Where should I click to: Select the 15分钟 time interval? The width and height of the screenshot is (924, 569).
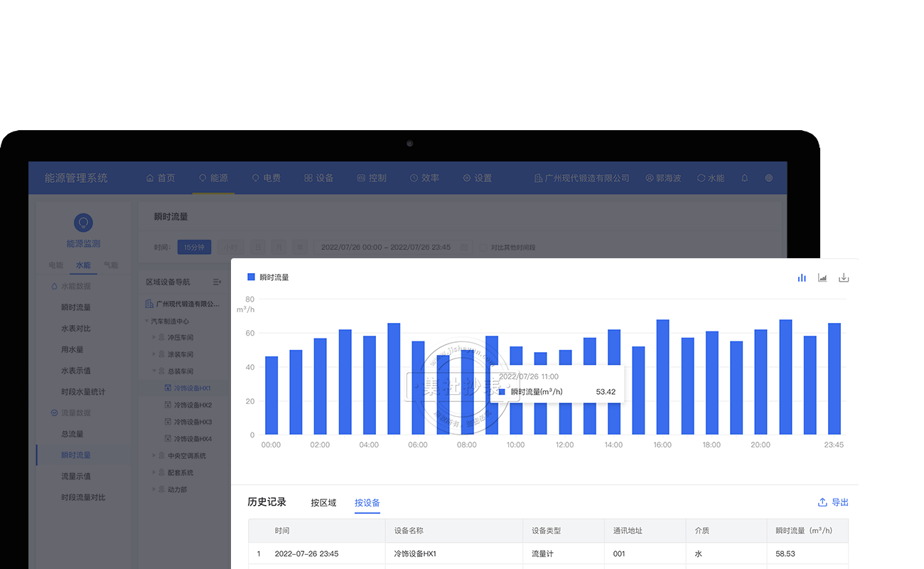click(194, 248)
